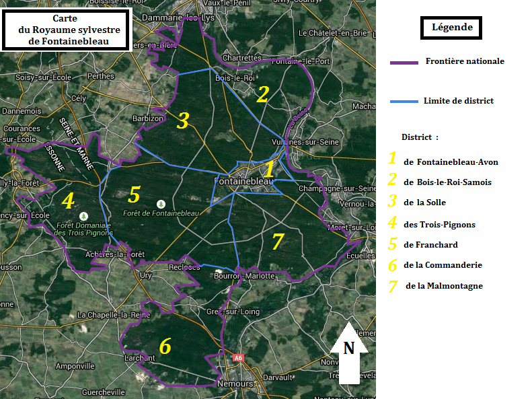Click the Nemours town label
Image resolution: width=532 pixels, height=399 pixels.
(235, 384)
